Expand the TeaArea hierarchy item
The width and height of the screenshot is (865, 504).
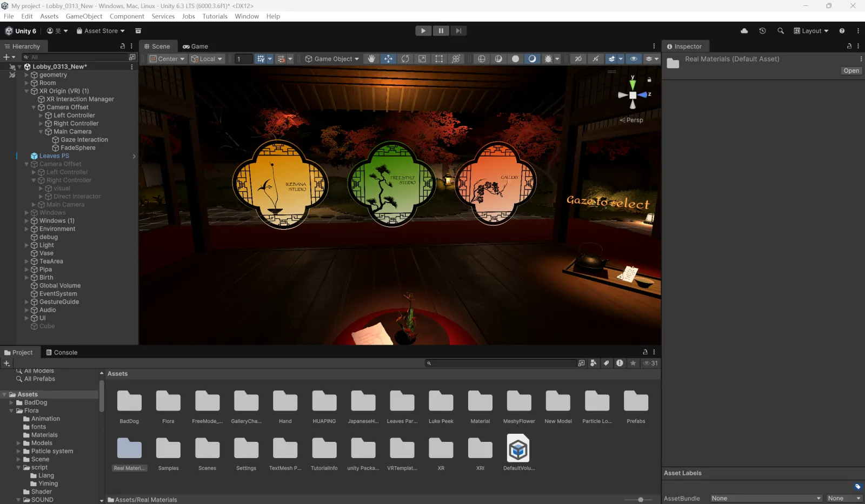(26, 261)
